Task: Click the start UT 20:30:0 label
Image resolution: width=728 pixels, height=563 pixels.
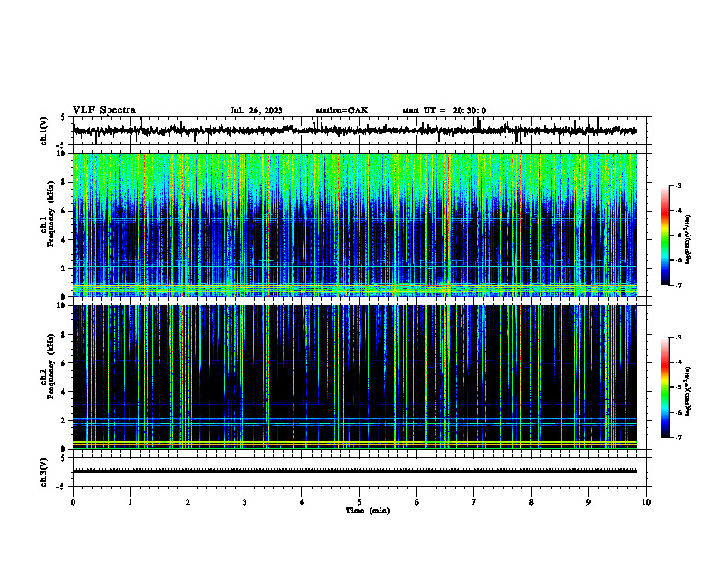Action: 444,110
